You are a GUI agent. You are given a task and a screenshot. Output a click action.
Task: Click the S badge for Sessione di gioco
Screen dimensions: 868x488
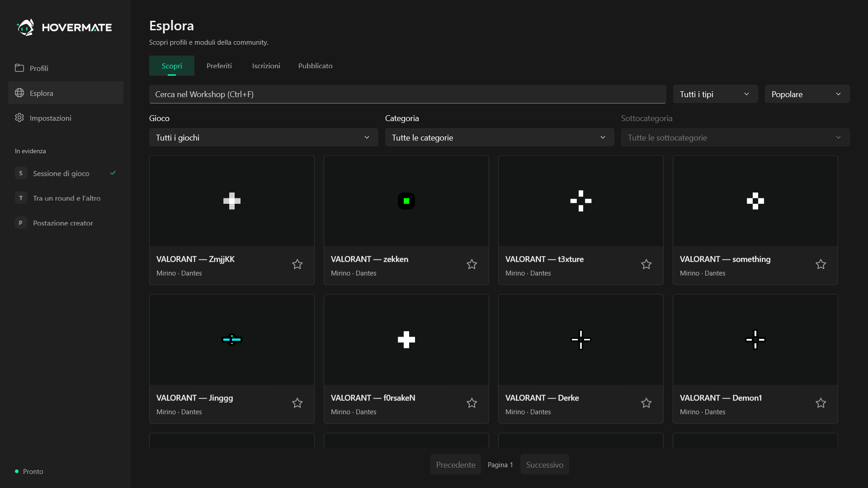(21, 173)
